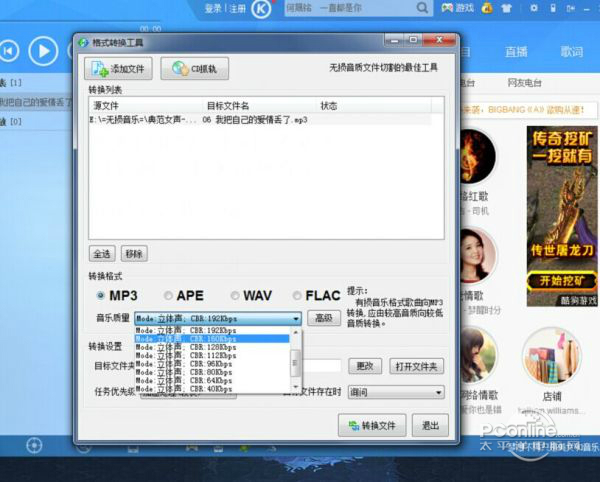Click the gold money bag icon
Viewport: 600px width, 482px height.
click(487, 8)
